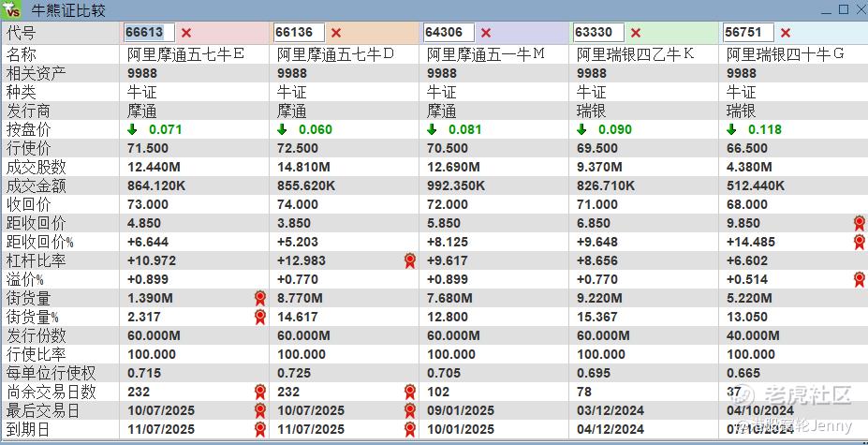Select name 阿里瑞银四乙牛K
Screen dimensions: 868x445
pyautogui.click(x=636, y=54)
